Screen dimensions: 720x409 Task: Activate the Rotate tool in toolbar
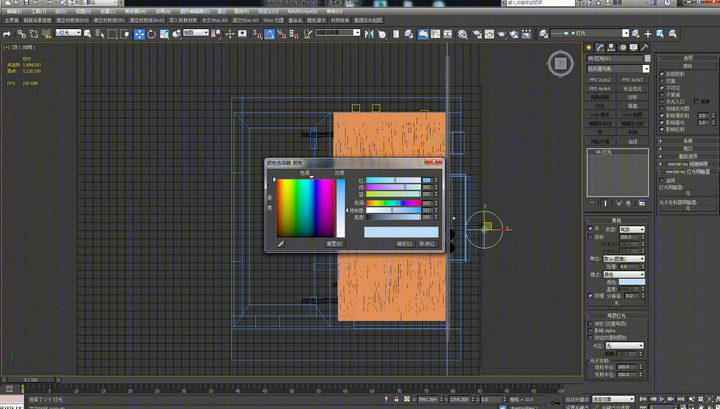coord(152,34)
